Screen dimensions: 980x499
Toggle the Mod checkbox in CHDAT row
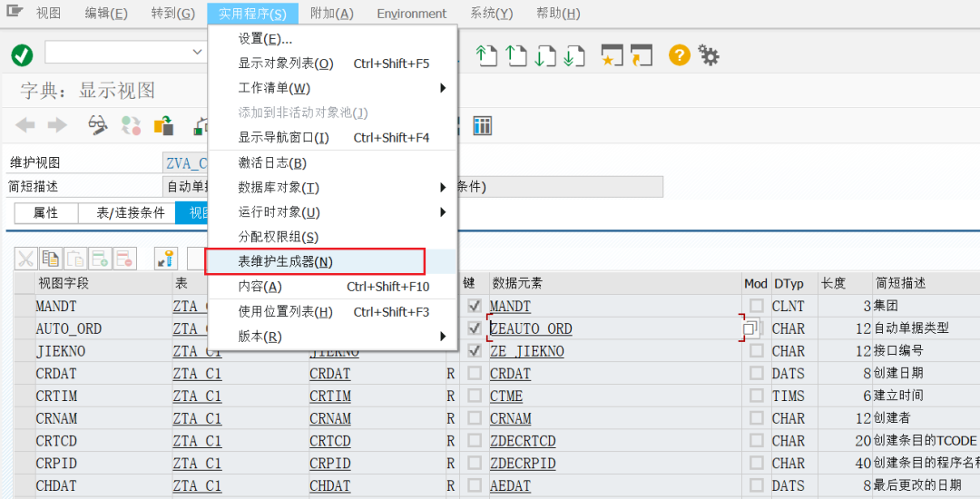756,485
